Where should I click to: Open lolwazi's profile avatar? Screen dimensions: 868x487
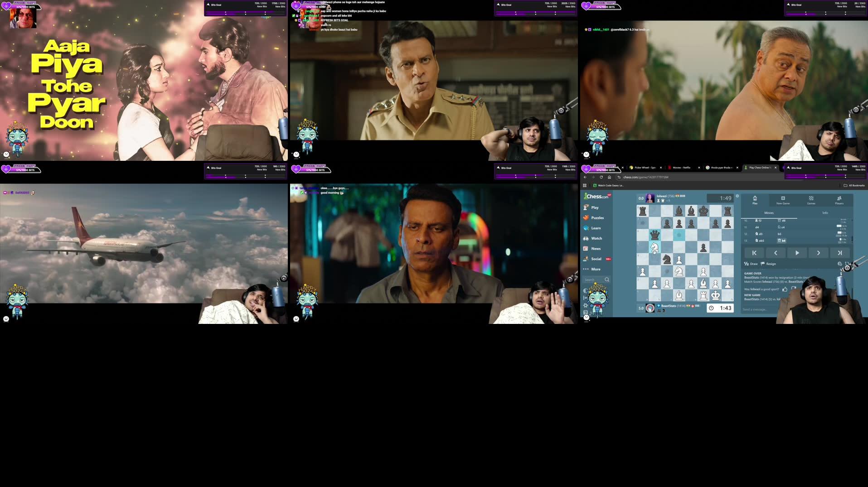coord(650,198)
